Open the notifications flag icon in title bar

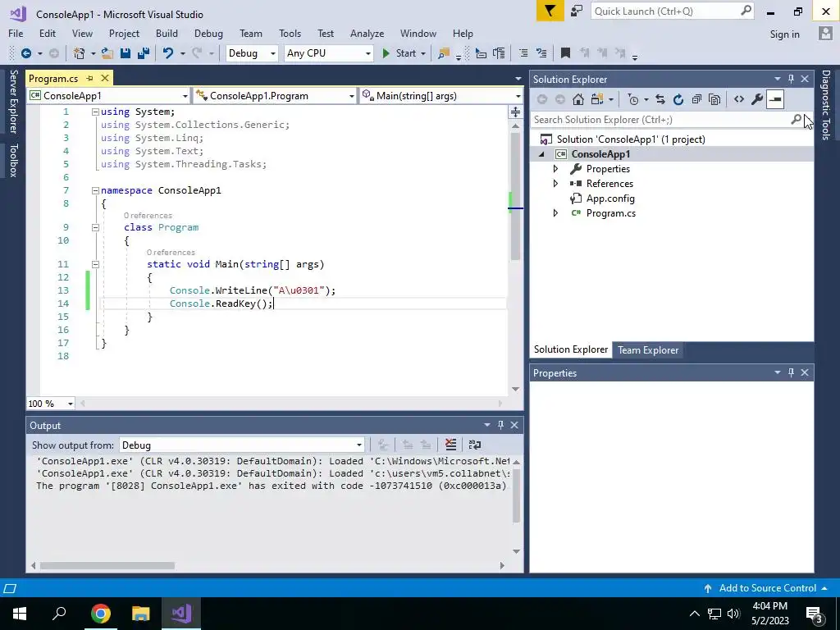pos(550,11)
